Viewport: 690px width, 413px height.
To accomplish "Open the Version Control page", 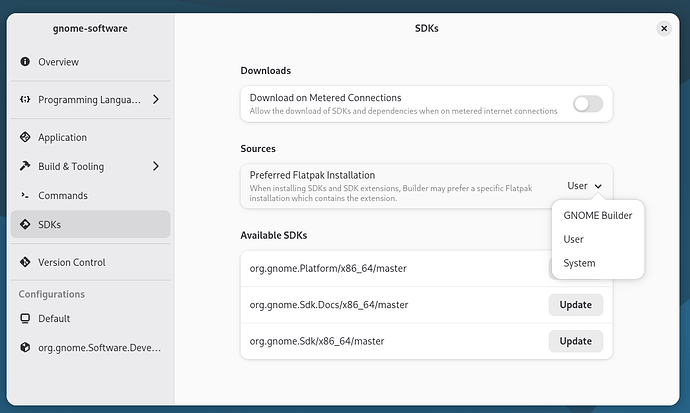I will tap(91, 262).
